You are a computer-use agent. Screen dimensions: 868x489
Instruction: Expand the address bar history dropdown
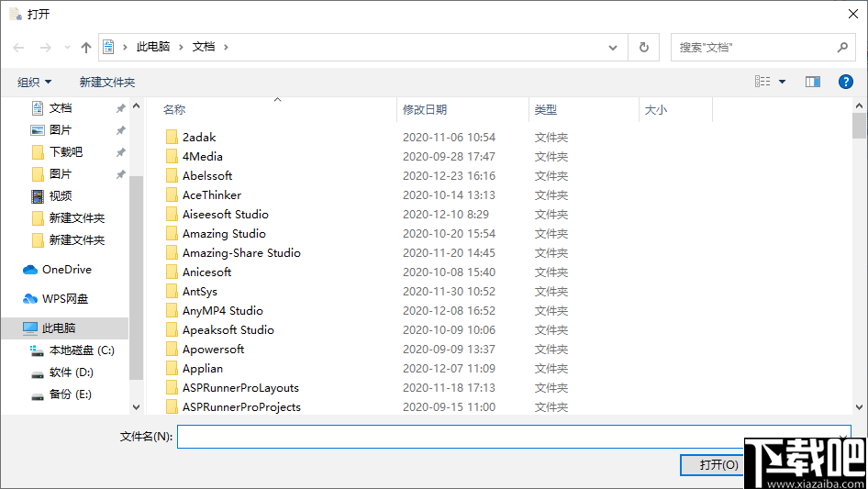pos(613,48)
